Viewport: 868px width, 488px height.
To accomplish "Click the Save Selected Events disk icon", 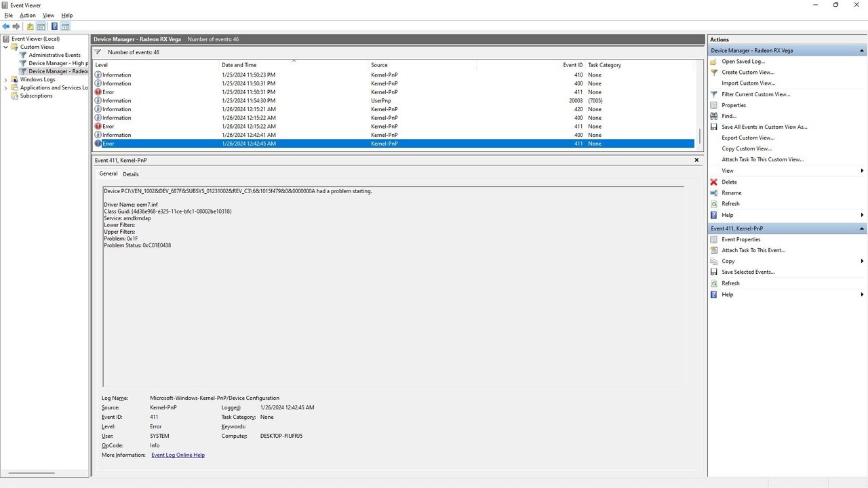I will click(713, 272).
